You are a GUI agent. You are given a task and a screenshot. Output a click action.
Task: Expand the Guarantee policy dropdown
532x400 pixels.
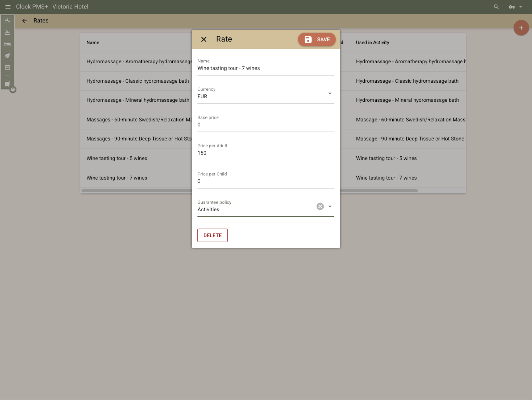[330, 206]
